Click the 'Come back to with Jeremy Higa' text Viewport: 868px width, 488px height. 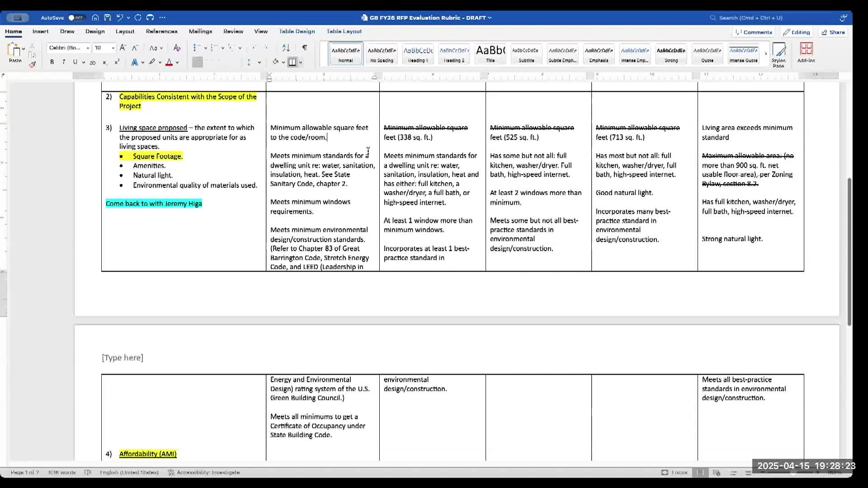tap(154, 203)
